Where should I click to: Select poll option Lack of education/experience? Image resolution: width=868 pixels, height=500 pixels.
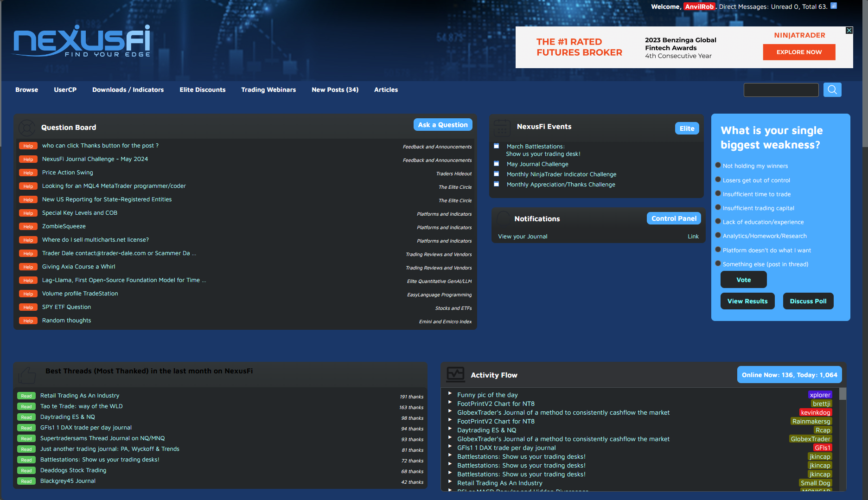(718, 221)
